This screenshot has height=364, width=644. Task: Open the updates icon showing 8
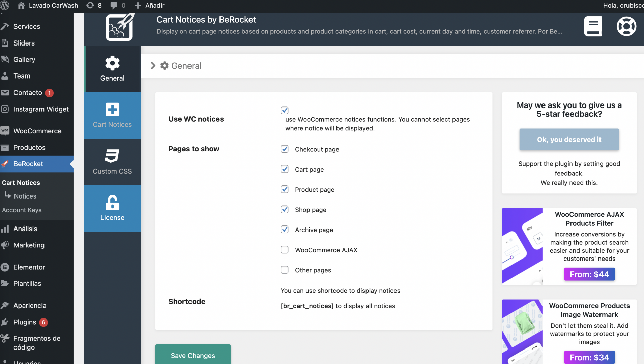90,5
